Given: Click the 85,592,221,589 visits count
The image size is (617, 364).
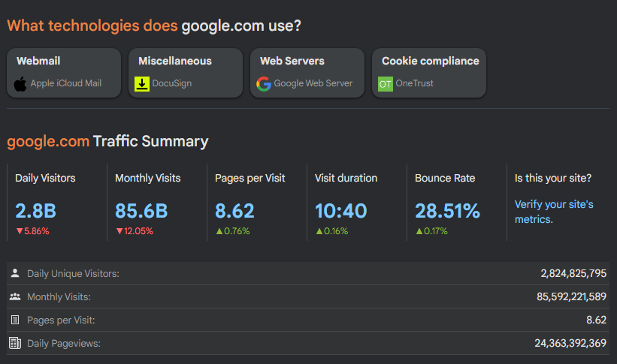Looking at the screenshot, I should [571, 296].
